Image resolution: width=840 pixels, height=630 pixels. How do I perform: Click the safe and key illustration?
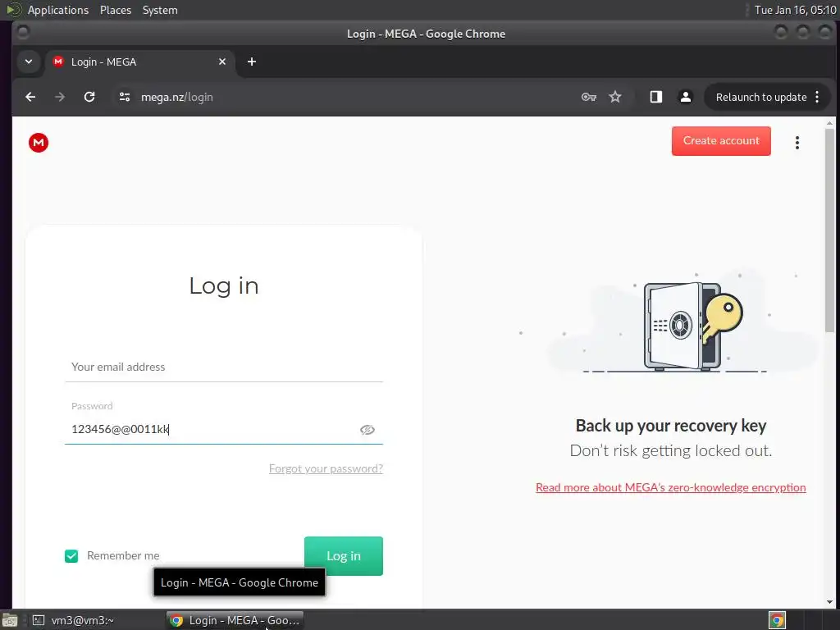(694, 326)
